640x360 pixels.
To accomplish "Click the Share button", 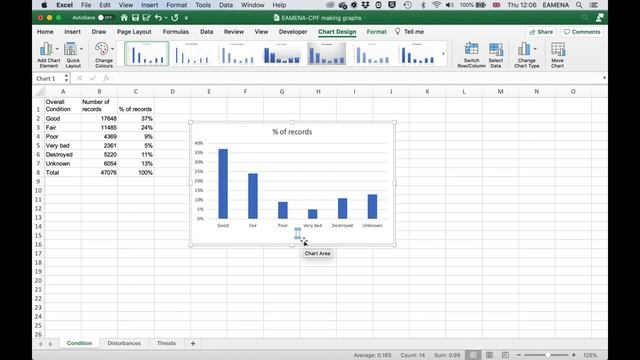I will 541,31.
